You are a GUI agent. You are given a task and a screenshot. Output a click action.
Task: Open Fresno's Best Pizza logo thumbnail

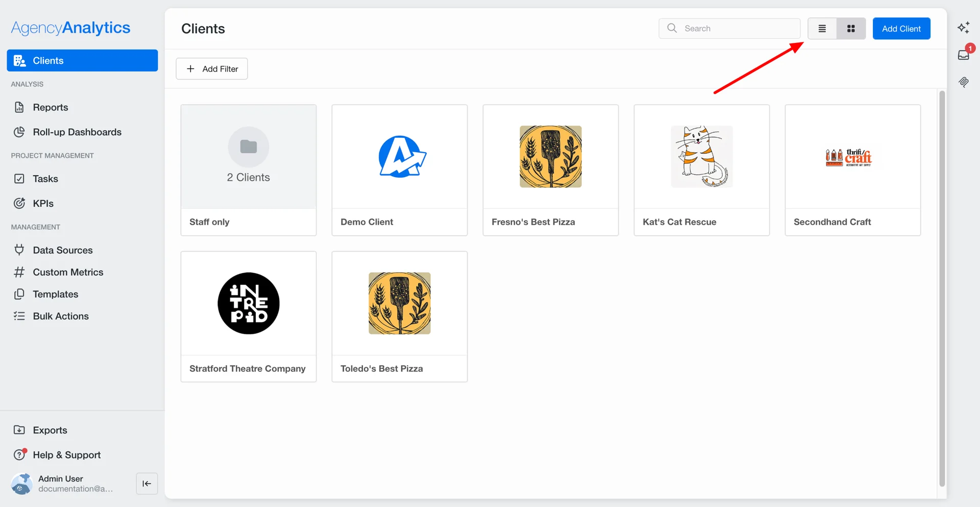551,157
